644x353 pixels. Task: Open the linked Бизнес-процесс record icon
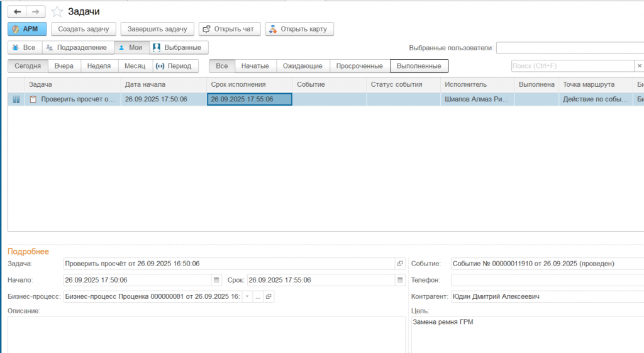click(x=269, y=296)
